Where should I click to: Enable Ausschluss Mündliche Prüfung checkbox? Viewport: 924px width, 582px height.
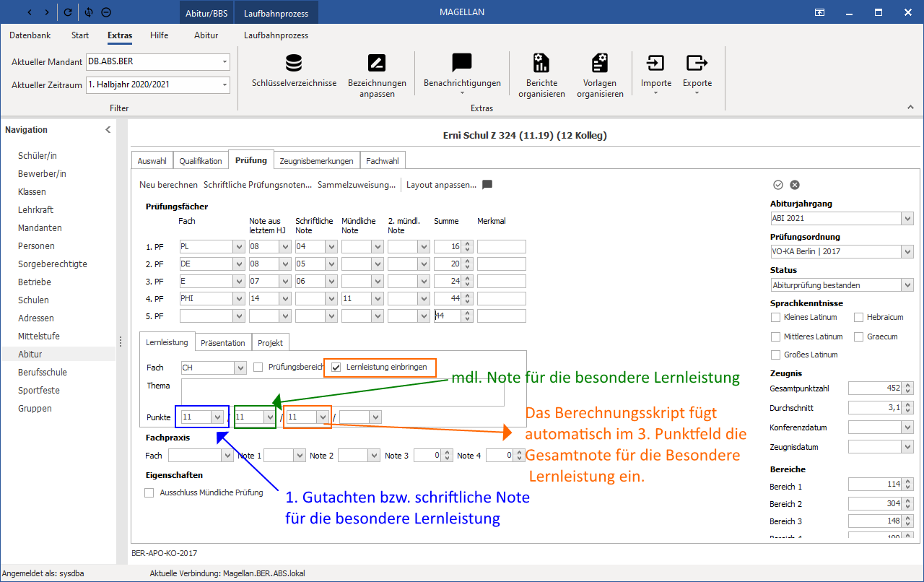tap(149, 492)
